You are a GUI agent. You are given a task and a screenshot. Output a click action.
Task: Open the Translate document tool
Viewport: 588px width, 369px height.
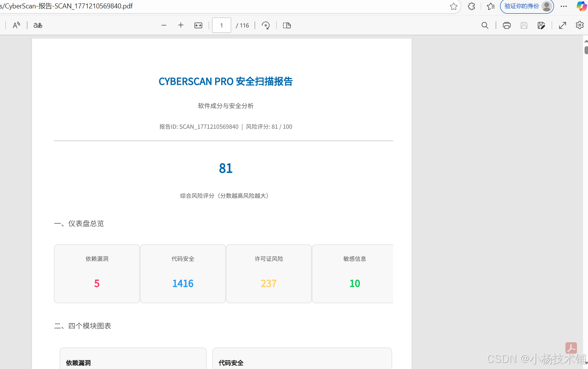tap(38, 25)
